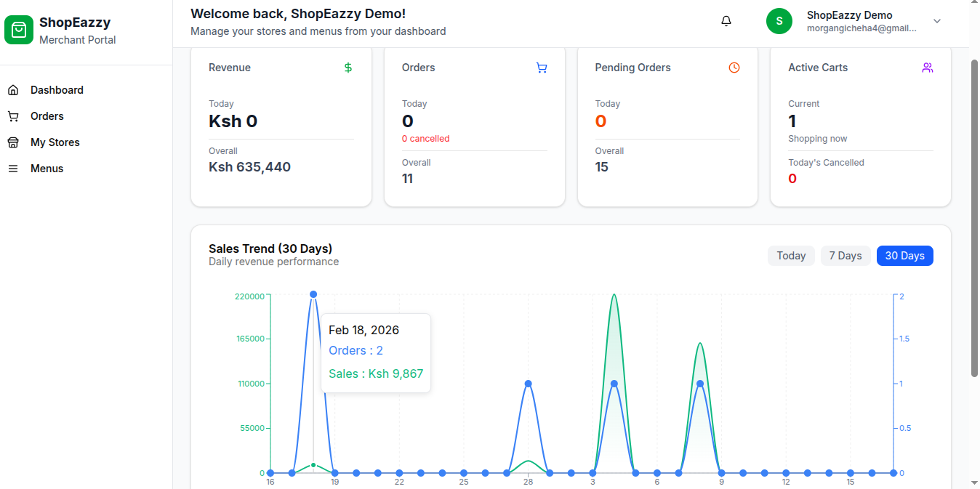Image resolution: width=980 pixels, height=489 pixels.
Task: Switch sales trend to 7 Days
Action: [846, 256]
